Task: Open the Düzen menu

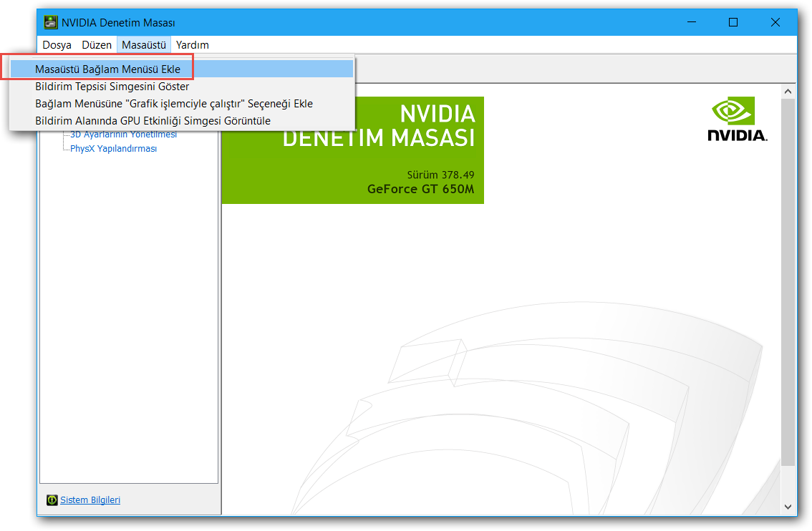Action: point(97,45)
